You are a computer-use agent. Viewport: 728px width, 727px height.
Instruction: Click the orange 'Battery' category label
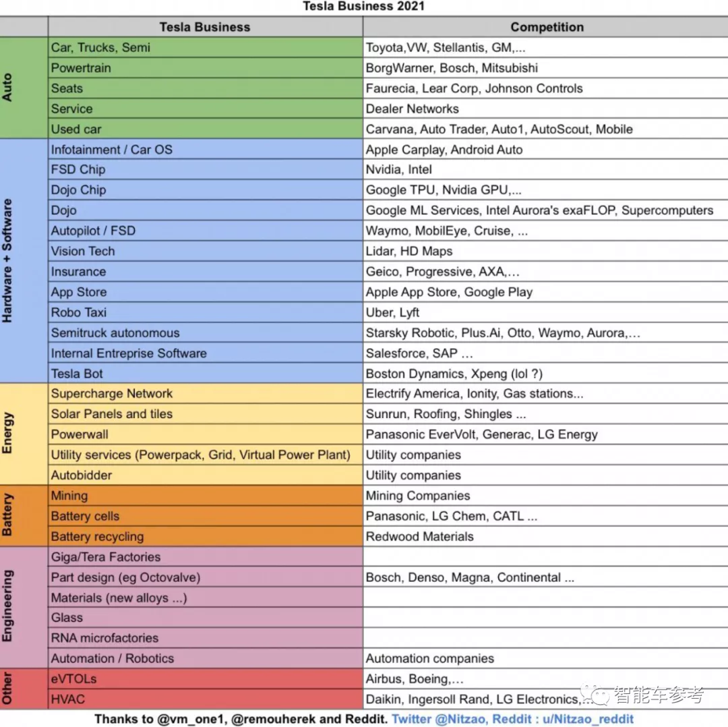pyautogui.click(x=8, y=516)
